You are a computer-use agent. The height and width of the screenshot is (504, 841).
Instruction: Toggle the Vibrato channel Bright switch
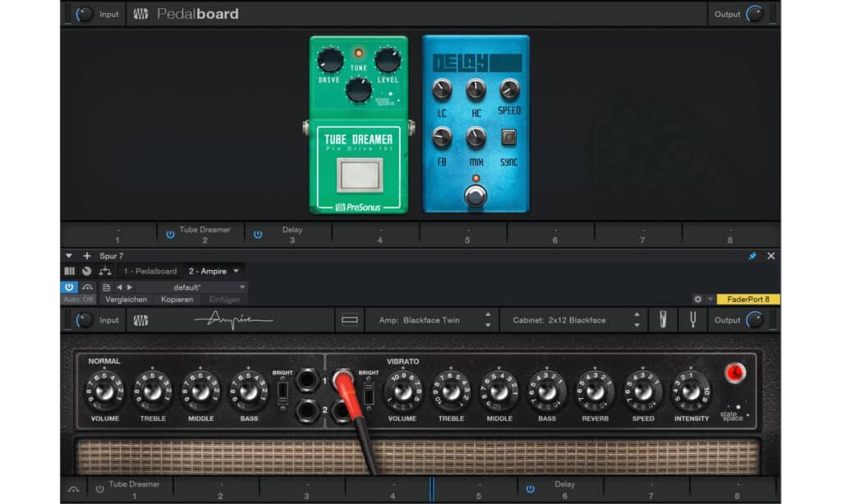point(369,393)
